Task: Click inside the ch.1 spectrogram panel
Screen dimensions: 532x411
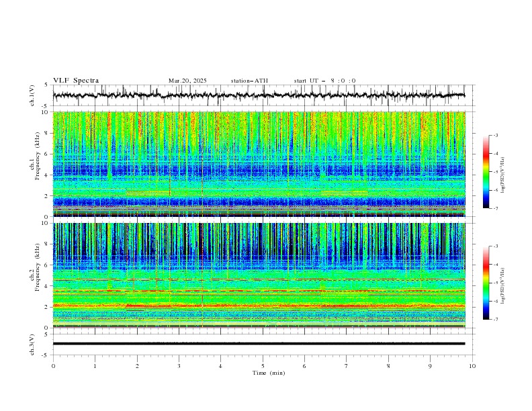Action: [x=259, y=164]
